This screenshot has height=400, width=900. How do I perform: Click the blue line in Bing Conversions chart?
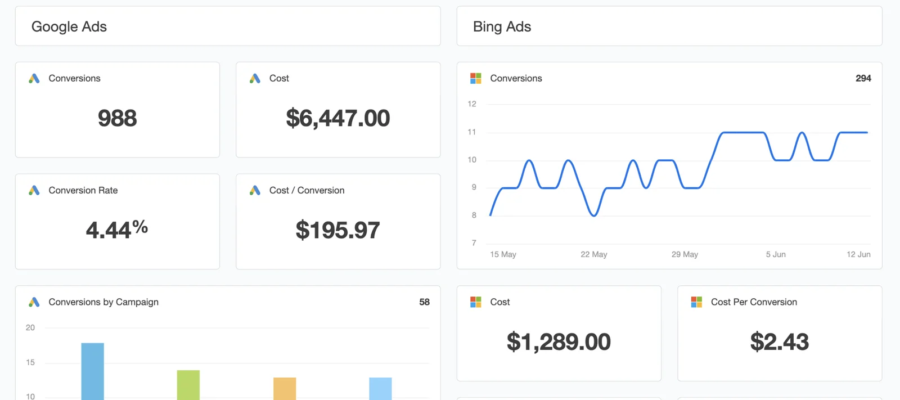click(738, 132)
